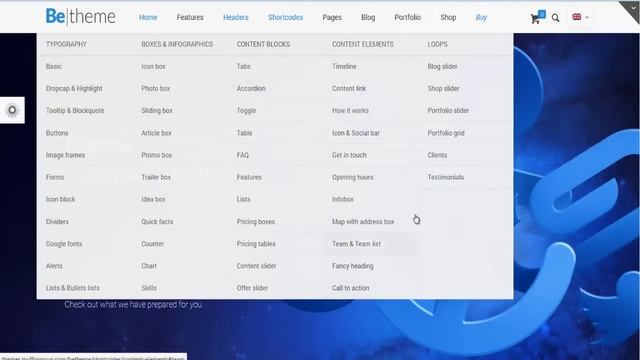Open Get in touch shortcode
This screenshot has height=360, width=640.
349,155
